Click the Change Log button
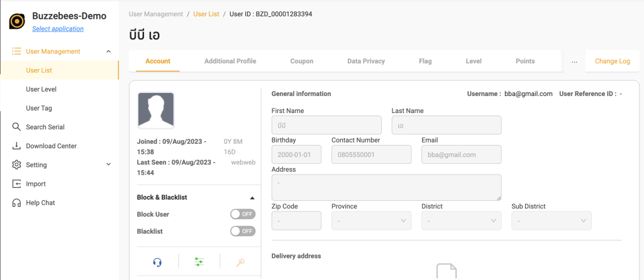 click(x=612, y=62)
